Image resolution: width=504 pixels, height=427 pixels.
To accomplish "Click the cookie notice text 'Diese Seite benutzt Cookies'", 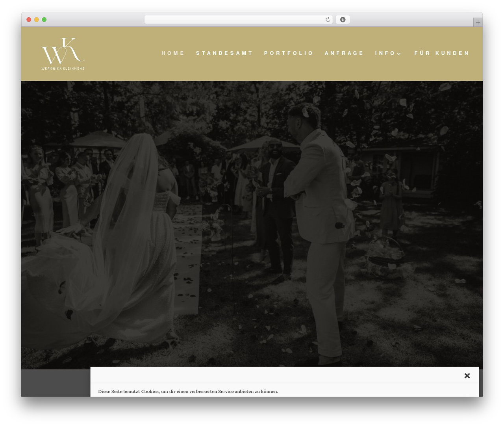I will [x=128, y=392].
